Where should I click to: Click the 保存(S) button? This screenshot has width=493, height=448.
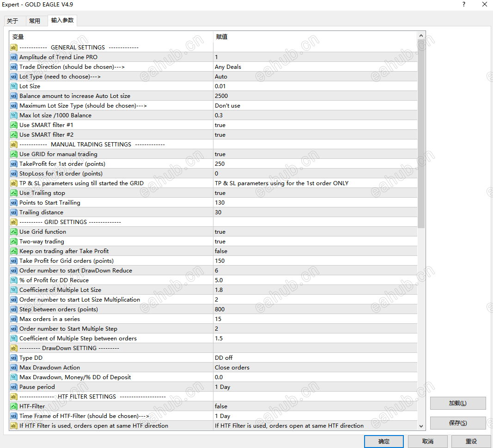tap(458, 423)
